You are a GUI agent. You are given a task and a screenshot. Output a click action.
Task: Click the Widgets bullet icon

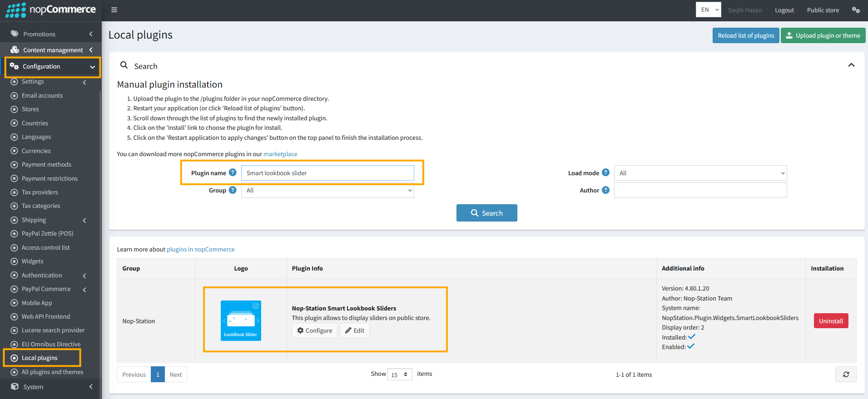[14, 261]
